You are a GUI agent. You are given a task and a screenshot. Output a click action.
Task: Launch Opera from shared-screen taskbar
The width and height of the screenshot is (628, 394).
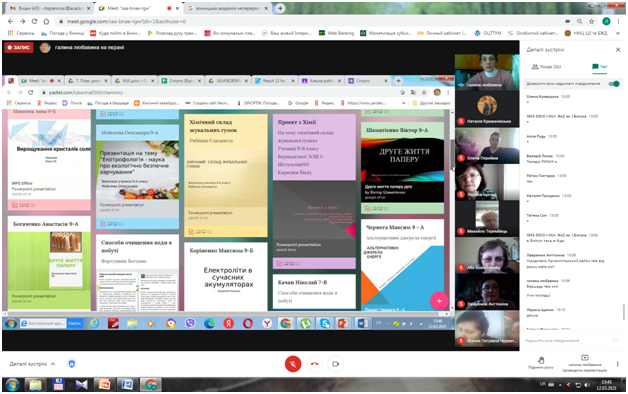click(x=248, y=323)
